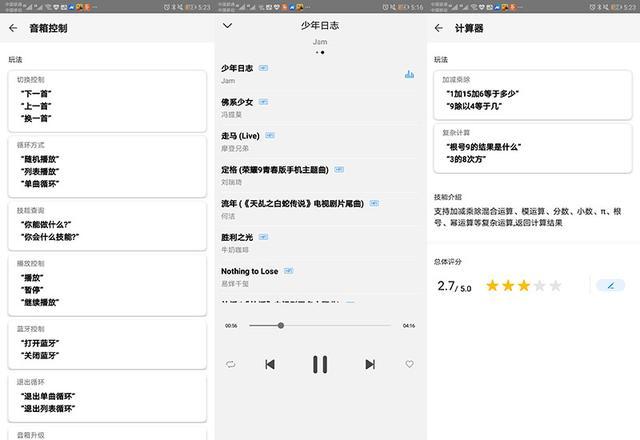Viewport: 640px width, 440px height.
Task: Go back from the 音箱控制 screen
Action: tap(13, 28)
